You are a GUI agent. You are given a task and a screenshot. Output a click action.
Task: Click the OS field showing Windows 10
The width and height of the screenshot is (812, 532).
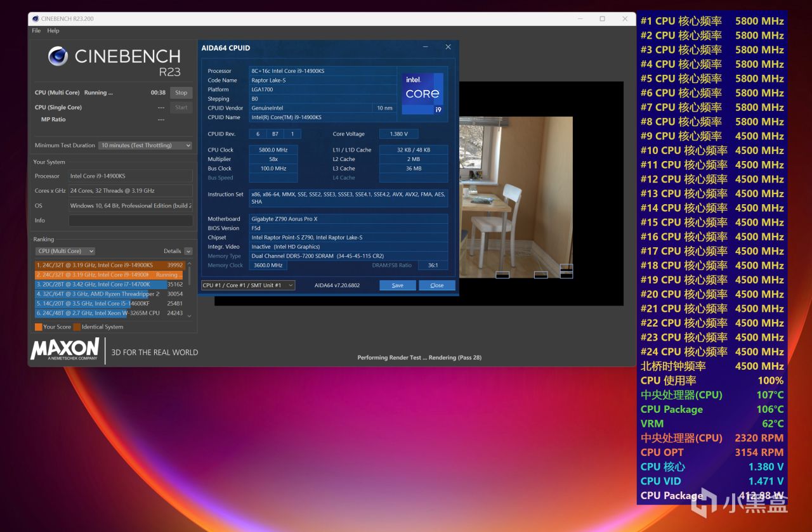click(131, 206)
